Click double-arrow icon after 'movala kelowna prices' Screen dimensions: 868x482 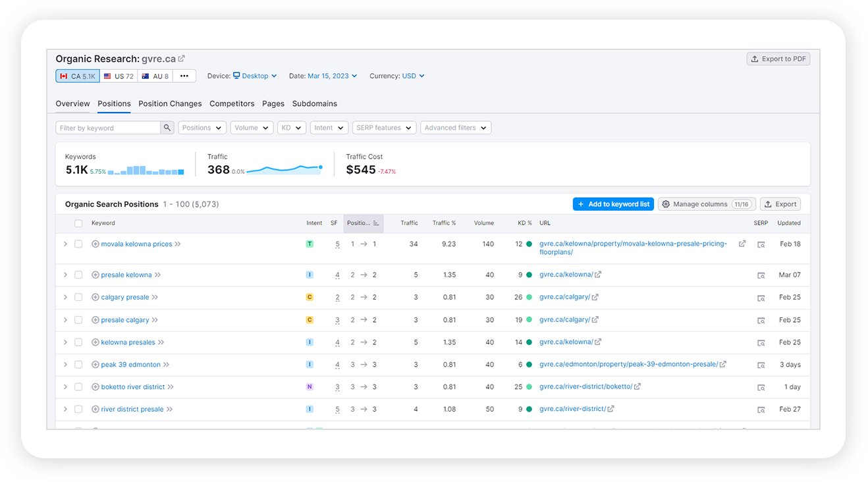(x=178, y=244)
